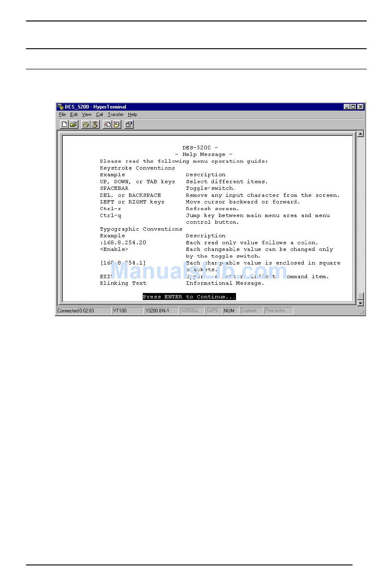
Task: Click the highlighted Press ENTER to Continue prompt
Action: [x=189, y=297]
